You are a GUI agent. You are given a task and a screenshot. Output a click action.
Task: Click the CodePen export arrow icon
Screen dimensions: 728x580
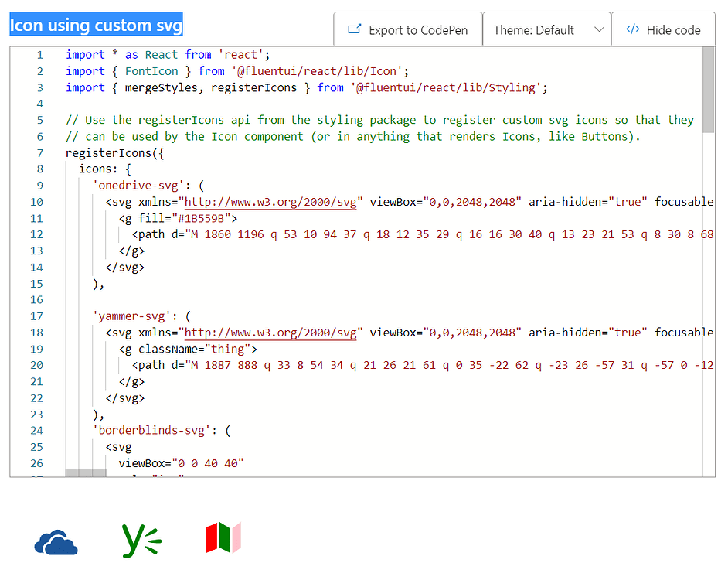click(355, 29)
